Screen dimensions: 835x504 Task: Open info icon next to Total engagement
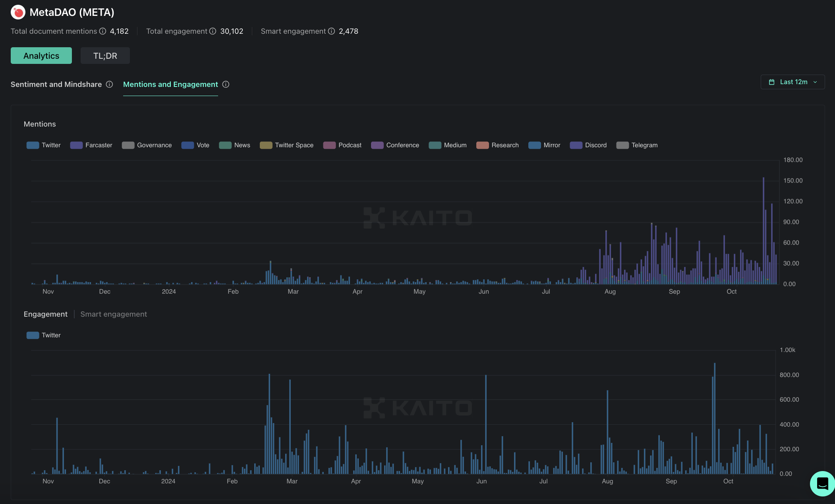pyautogui.click(x=213, y=31)
